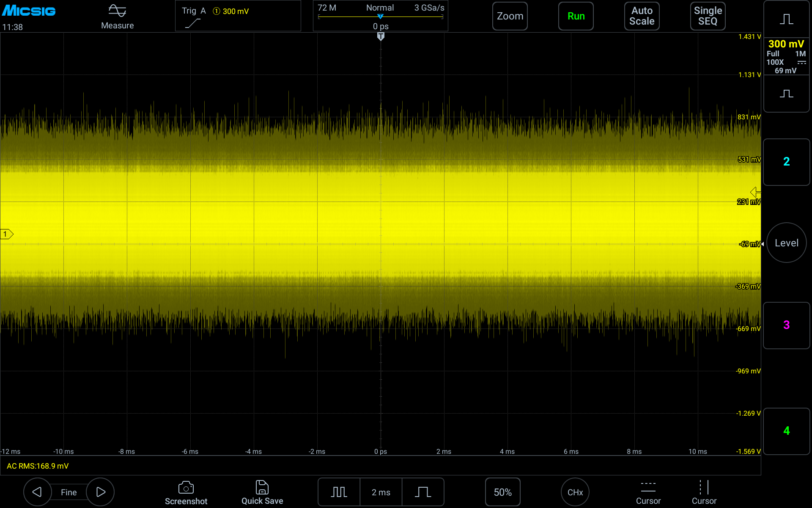This screenshot has height=508, width=812.
Task: Select the trigger position T marker
Action: click(x=381, y=37)
